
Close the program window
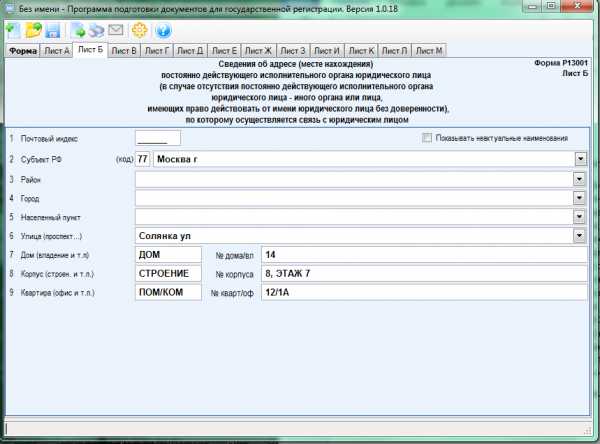[577, 6]
